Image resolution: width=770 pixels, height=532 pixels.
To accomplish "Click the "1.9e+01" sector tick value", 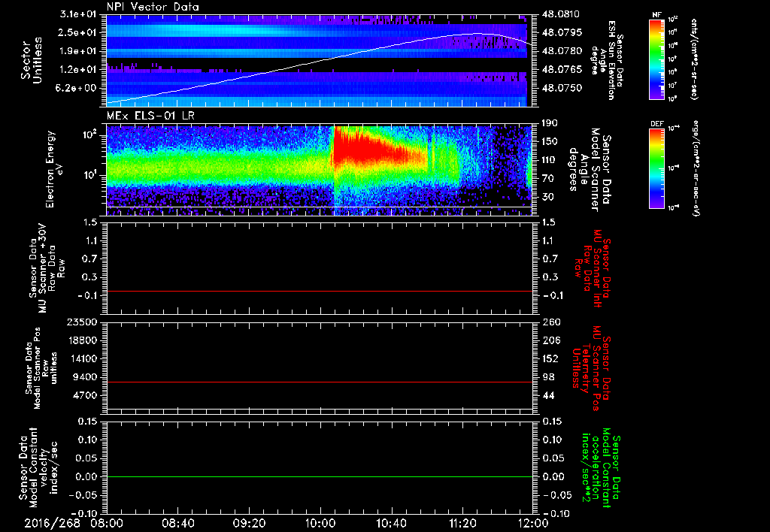I will [x=78, y=51].
